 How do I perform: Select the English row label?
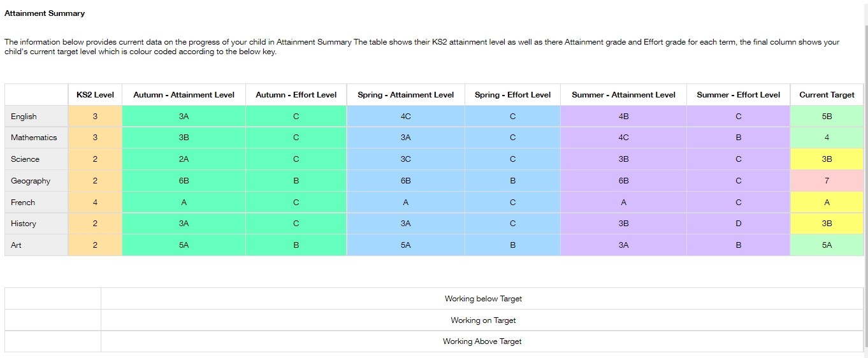pyautogui.click(x=24, y=117)
